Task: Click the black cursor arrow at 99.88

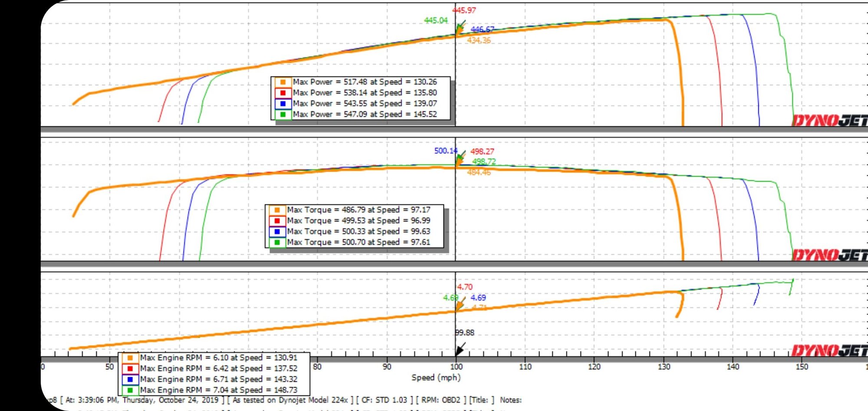Action: 460,349
